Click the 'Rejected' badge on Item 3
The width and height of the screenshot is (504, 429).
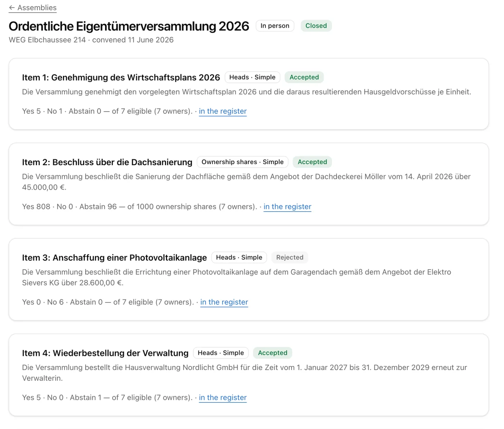290,257
